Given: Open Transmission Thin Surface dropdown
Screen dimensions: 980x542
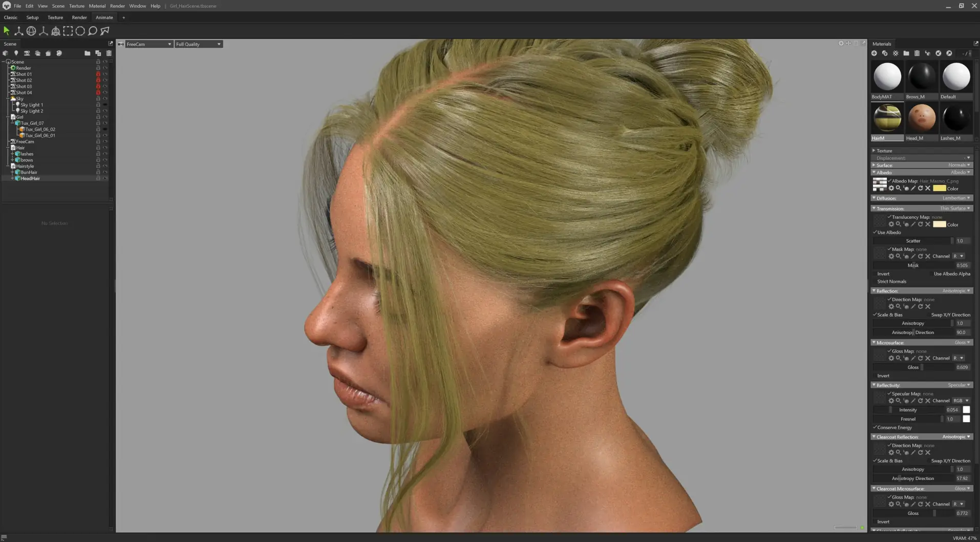Looking at the screenshot, I should (955, 209).
